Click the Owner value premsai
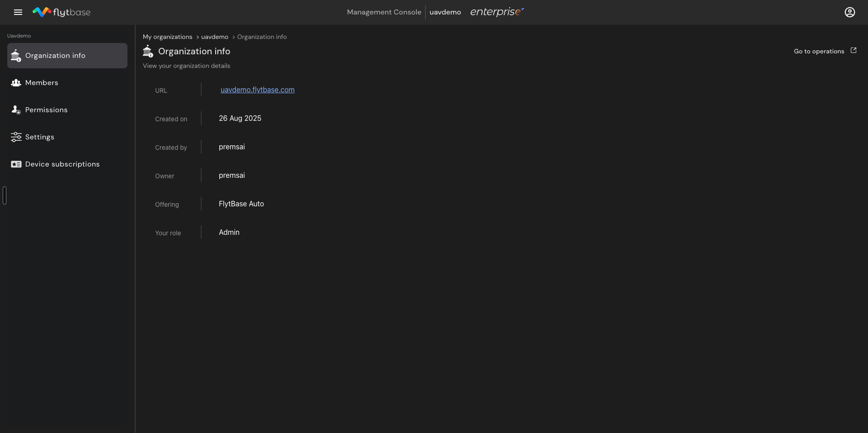The height and width of the screenshot is (433, 868). pos(232,176)
